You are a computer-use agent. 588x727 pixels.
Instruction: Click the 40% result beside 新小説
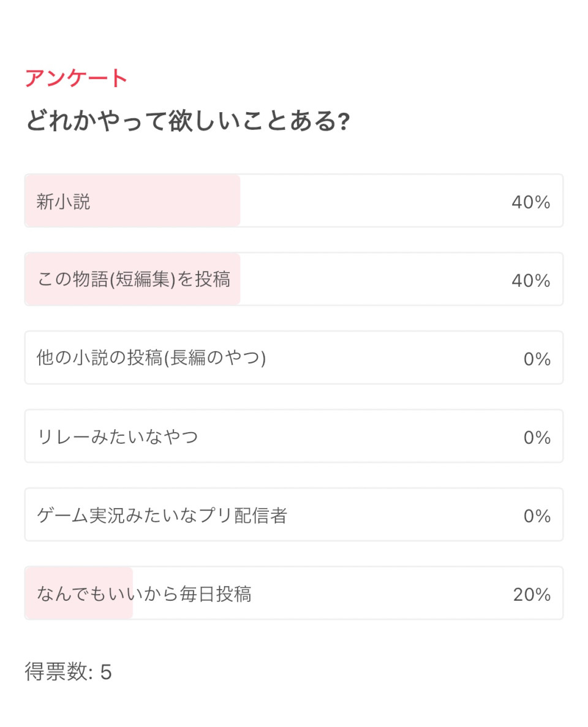530,202
